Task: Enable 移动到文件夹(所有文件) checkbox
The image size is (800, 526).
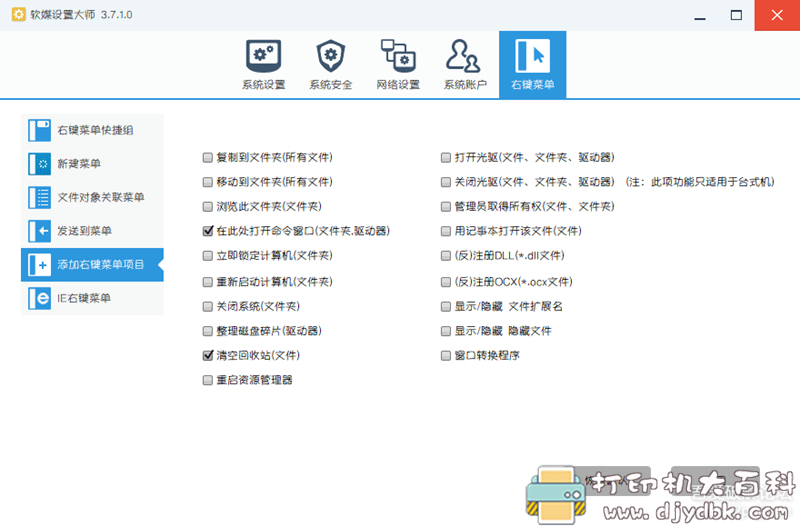Action: tap(207, 182)
